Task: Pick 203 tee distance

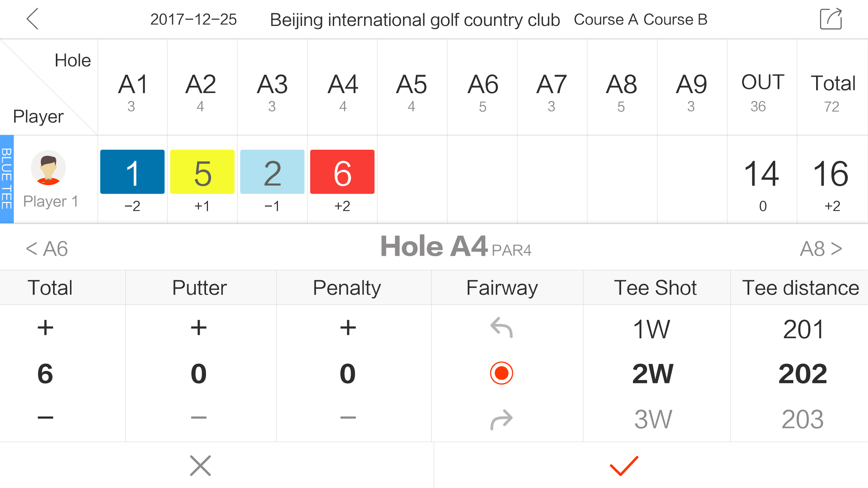Action: tap(802, 419)
